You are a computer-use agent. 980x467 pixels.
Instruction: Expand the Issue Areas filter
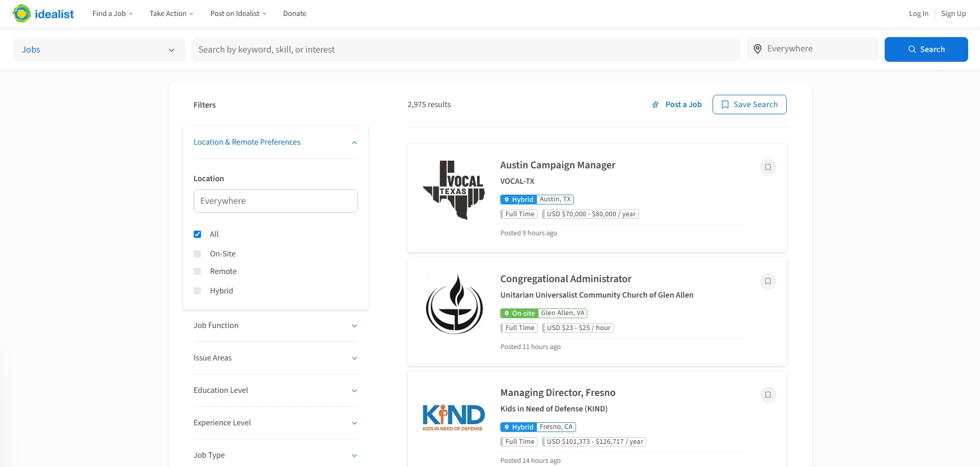(x=276, y=358)
